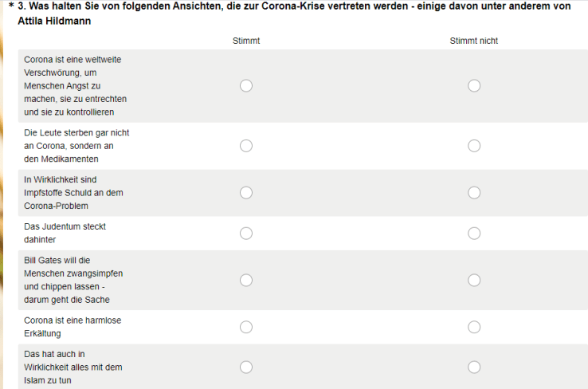Select 'Stimmt nicht' for the weltweite Verschwörung statement

(474, 85)
